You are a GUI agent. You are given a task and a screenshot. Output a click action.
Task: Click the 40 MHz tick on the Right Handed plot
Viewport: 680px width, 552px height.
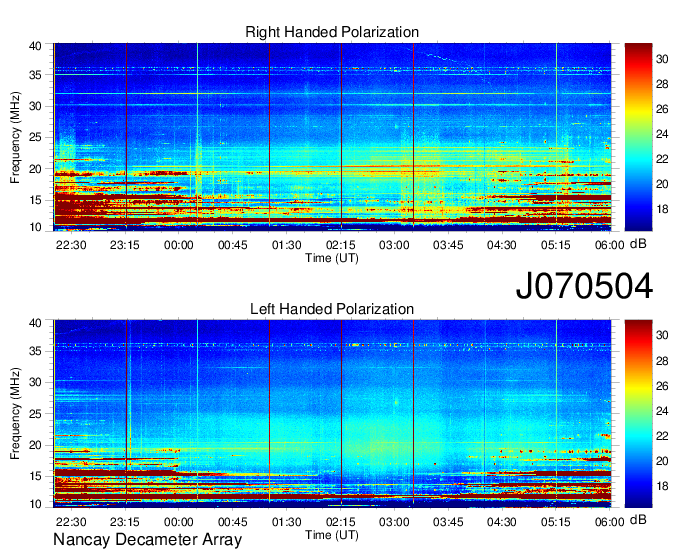coord(35,46)
